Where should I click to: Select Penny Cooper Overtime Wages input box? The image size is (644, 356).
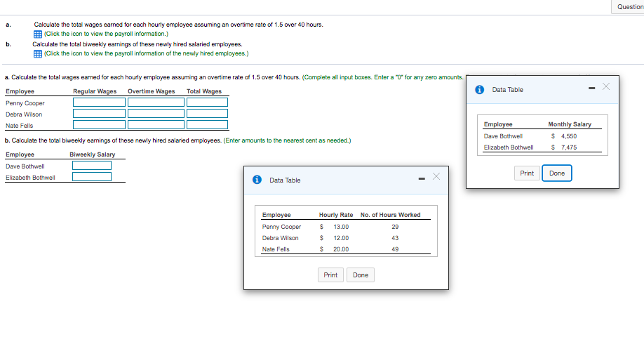coord(156,103)
